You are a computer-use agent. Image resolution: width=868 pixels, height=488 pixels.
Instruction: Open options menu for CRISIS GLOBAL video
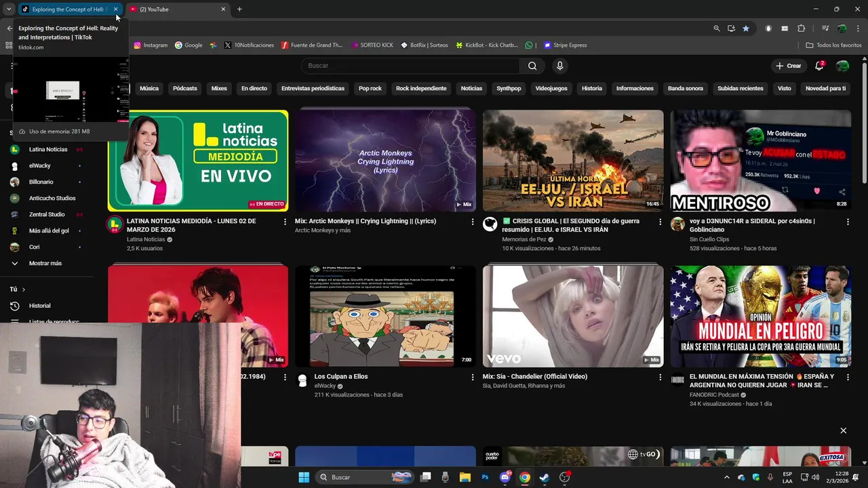point(660,222)
